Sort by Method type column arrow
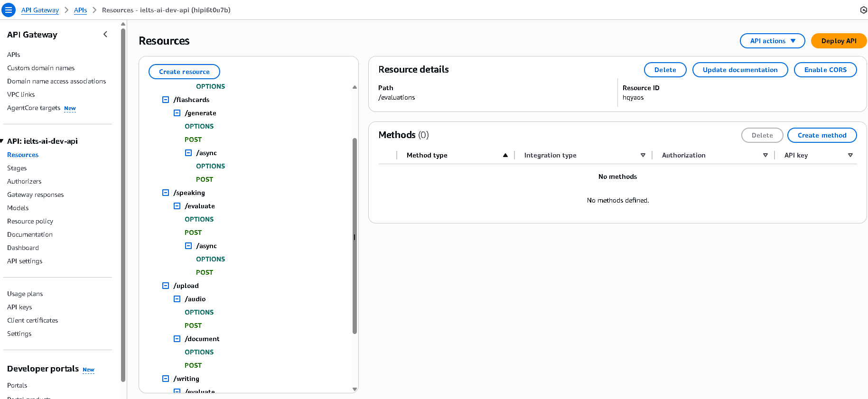Image resolution: width=868 pixels, height=399 pixels. tap(505, 155)
